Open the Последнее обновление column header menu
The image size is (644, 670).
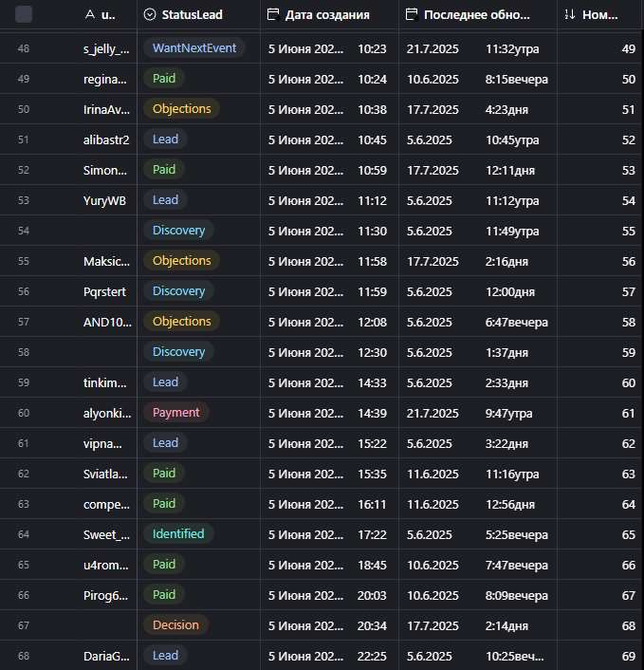click(x=477, y=15)
